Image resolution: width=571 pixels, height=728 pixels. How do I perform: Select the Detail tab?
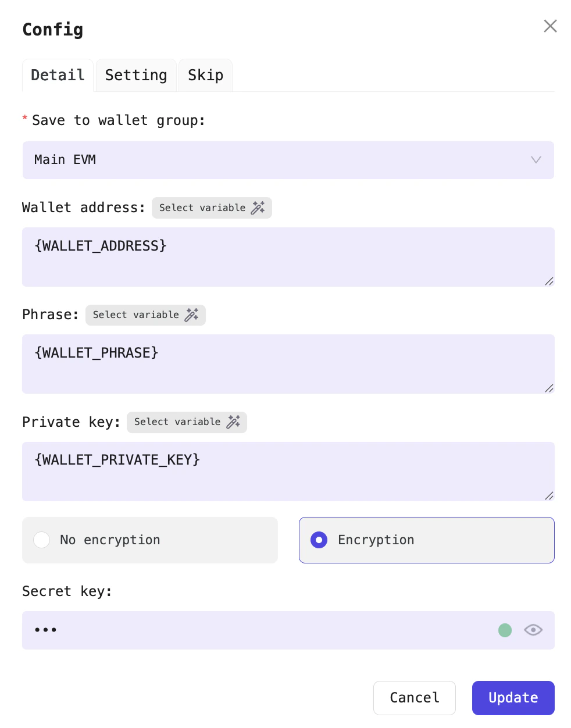[57, 75]
